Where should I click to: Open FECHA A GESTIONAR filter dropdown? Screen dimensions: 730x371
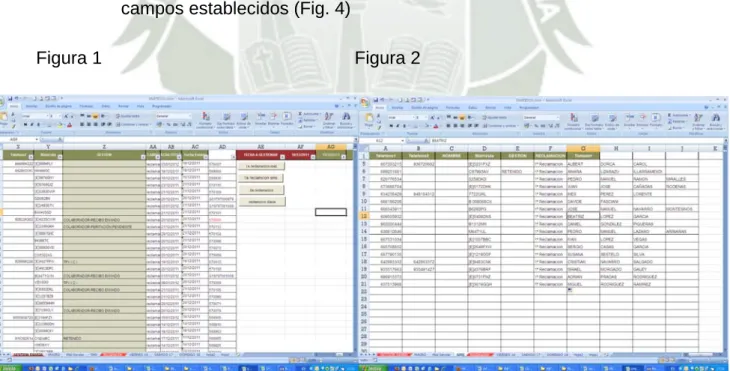[282, 157]
